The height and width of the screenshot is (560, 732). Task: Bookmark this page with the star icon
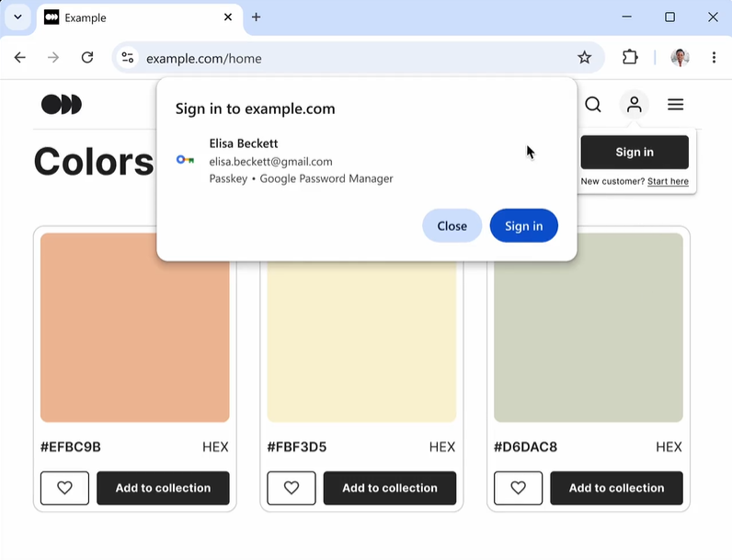pos(584,57)
